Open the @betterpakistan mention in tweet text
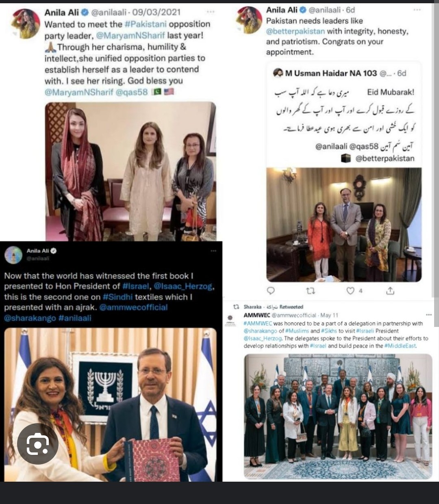Image resolution: width=439 pixels, height=504 pixels. (296, 31)
